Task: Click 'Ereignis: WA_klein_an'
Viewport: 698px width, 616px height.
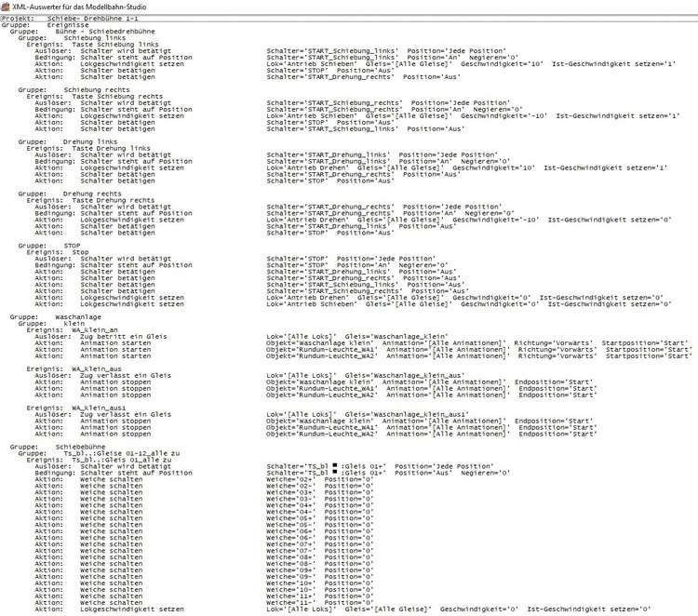Action: point(72,330)
